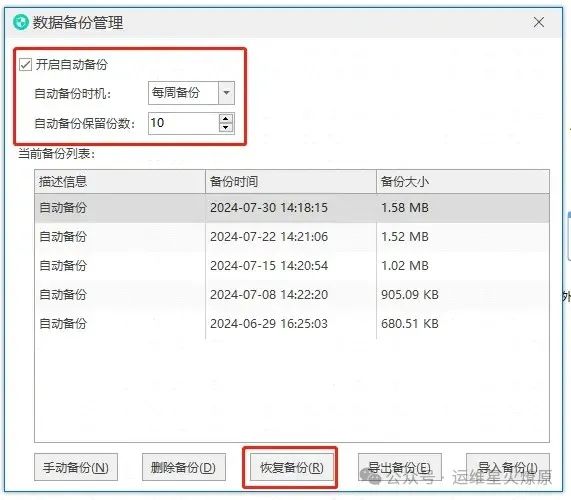Click the 每周备份 dropdown arrow
571x500 pixels.
click(226, 93)
